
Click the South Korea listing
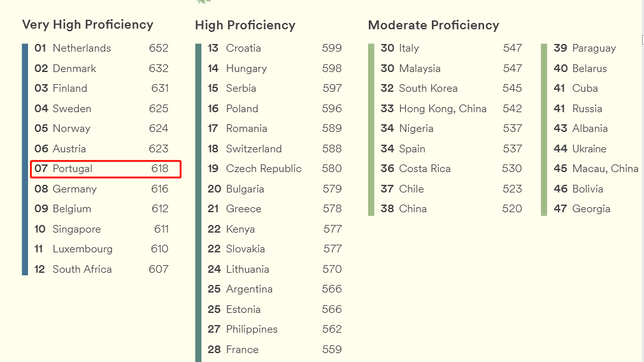(x=428, y=89)
